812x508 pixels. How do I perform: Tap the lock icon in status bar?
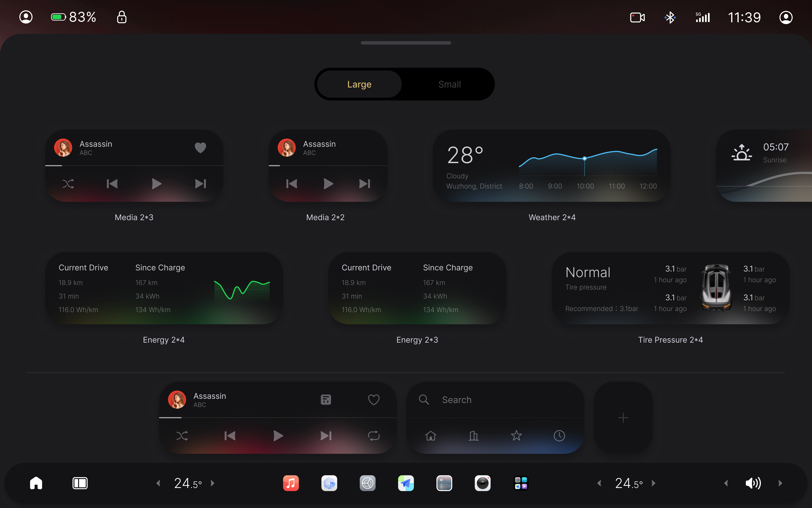coord(122,17)
